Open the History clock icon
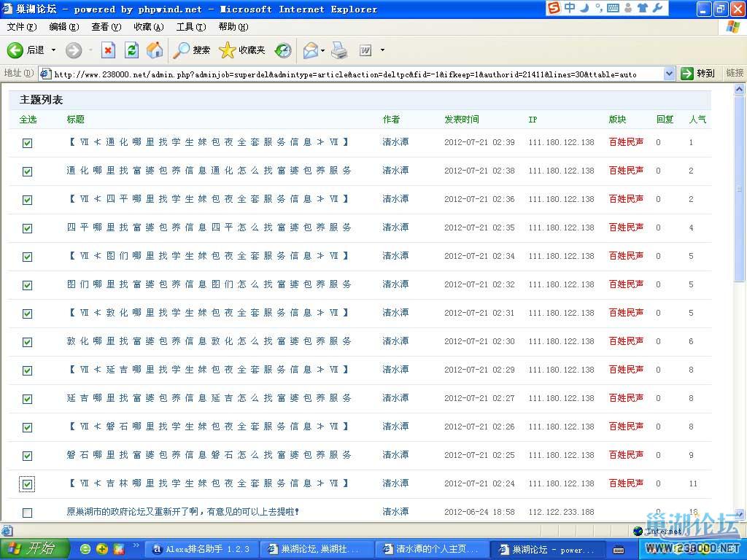Viewport: 747px width, 560px height. [283, 50]
